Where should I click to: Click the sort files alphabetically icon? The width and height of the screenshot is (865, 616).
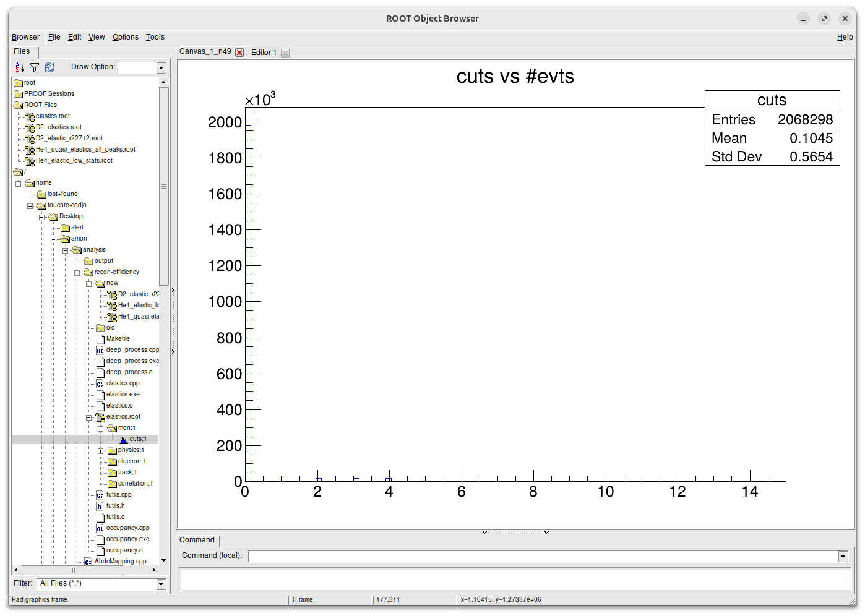(x=19, y=67)
